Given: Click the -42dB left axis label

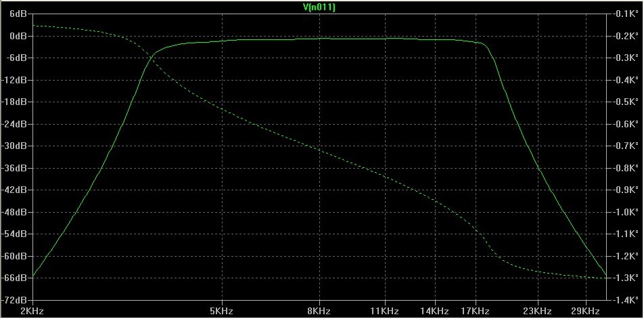Looking at the screenshot, I should coord(16,190).
